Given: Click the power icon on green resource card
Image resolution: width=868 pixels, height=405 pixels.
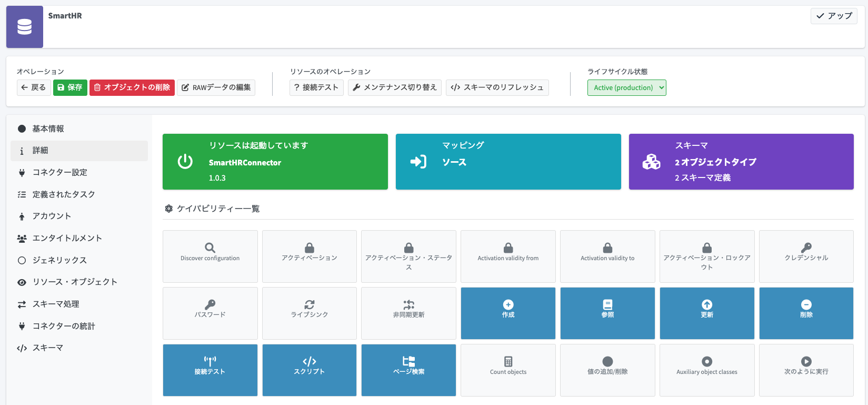Looking at the screenshot, I should [x=185, y=162].
